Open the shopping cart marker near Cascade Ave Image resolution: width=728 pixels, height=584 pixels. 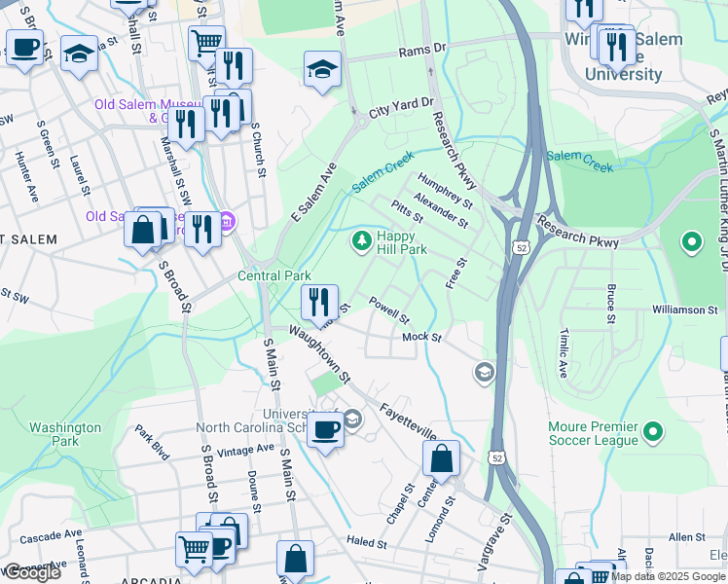tap(194, 552)
